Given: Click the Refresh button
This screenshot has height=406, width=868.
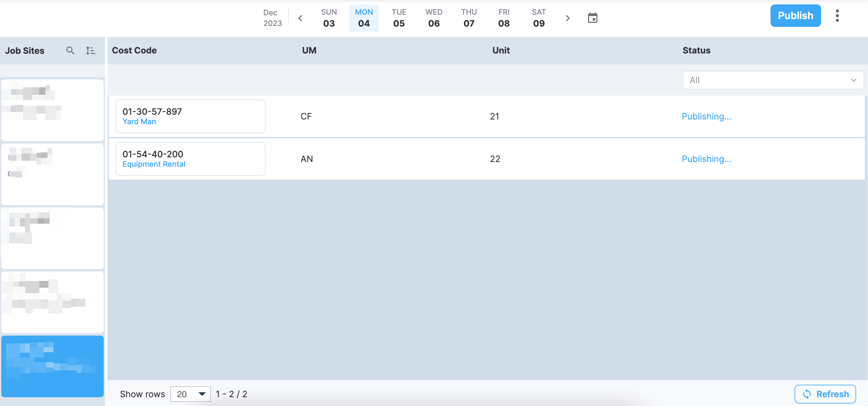Looking at the screenshot, I should [825, 394].
